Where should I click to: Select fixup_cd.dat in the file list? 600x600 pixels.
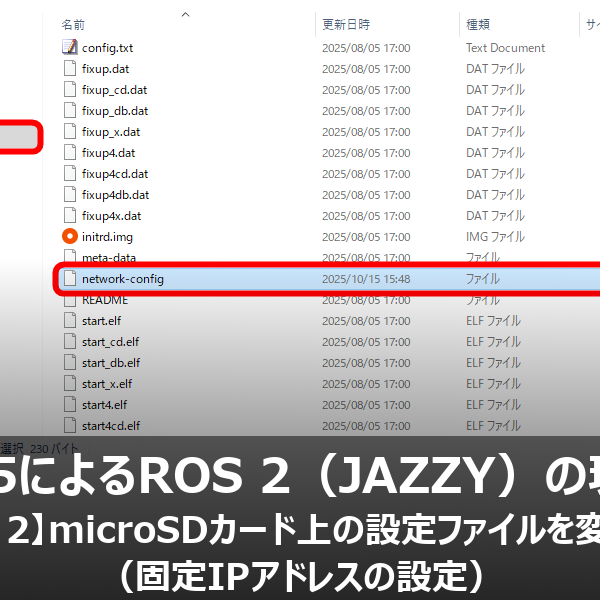[x=114, y=90]
